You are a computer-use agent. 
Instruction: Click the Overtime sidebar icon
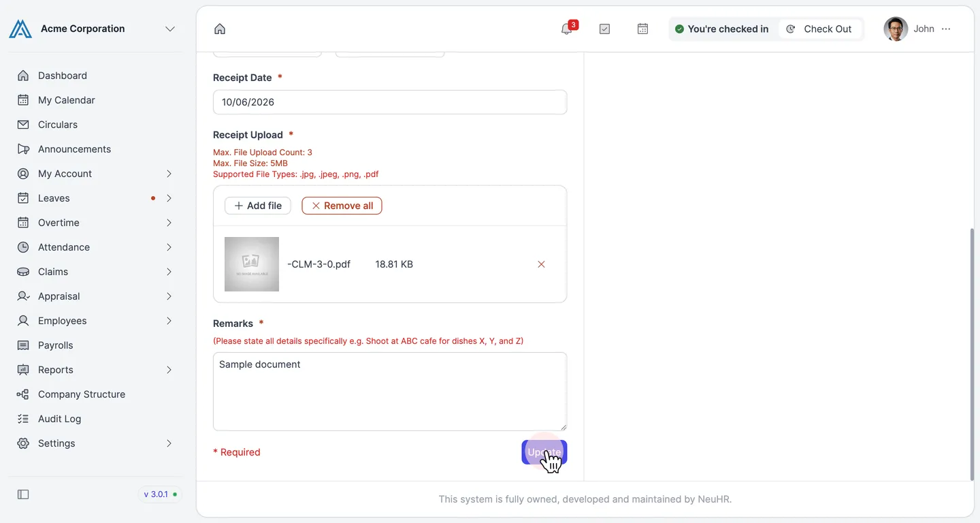[x=23, y=223]
